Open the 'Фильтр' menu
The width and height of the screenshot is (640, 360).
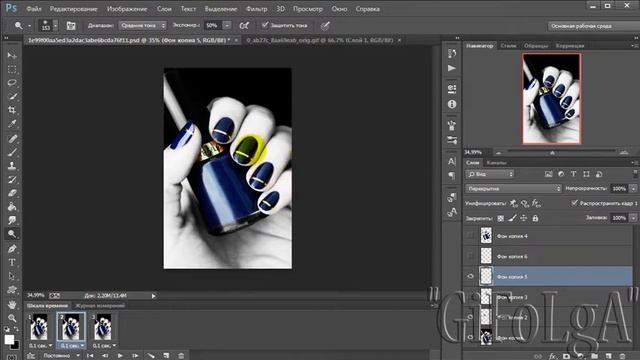[x=256, y=9]
